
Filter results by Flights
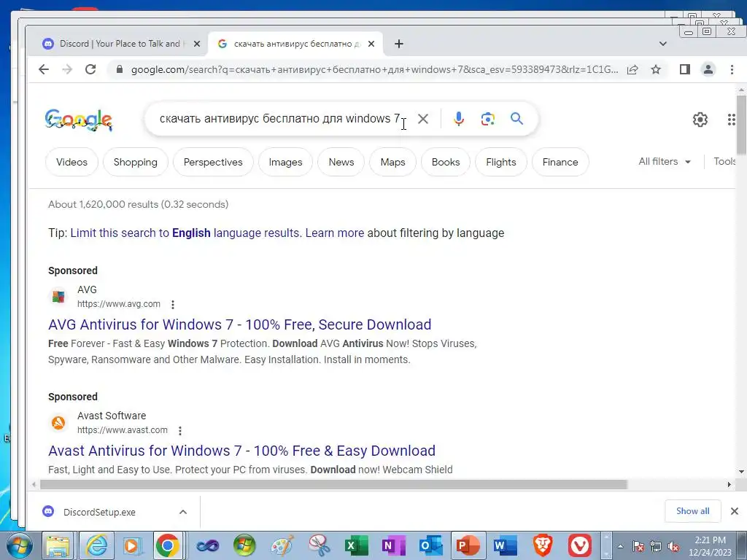tap(500, 162)
